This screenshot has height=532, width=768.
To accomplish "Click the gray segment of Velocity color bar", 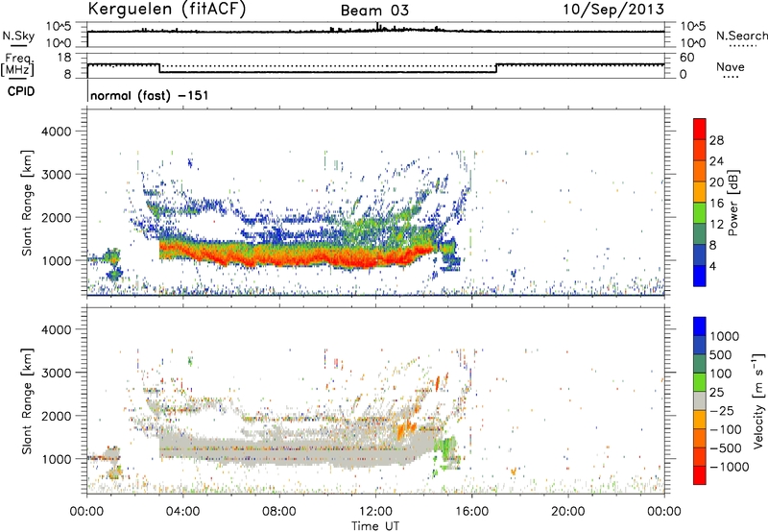I will pyautogui.click(x=700, y=401).
